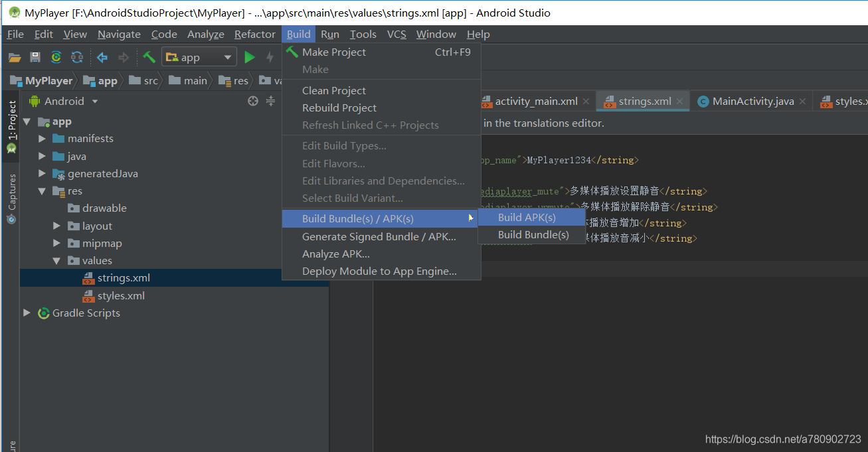Open the Tools menu
The image size is (868, 452).
(363, 34)
